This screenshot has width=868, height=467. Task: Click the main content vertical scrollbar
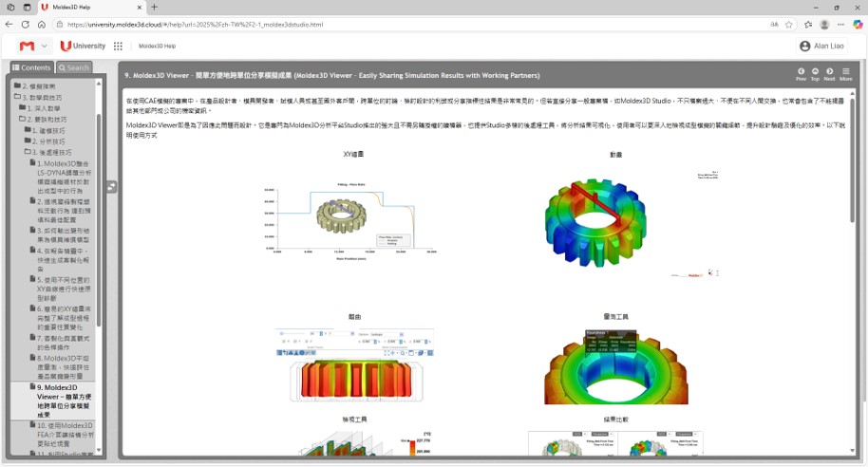[853, 160]
